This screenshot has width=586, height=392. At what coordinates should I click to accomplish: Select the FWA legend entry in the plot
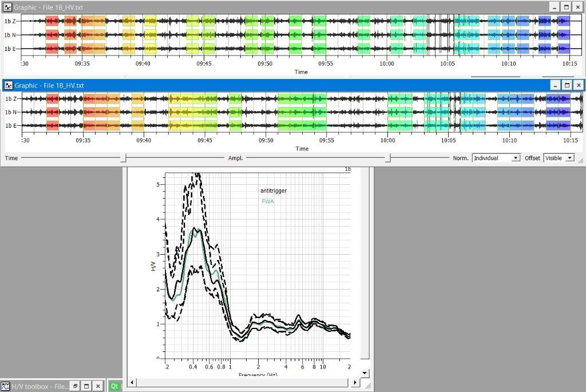click(267, 201)
